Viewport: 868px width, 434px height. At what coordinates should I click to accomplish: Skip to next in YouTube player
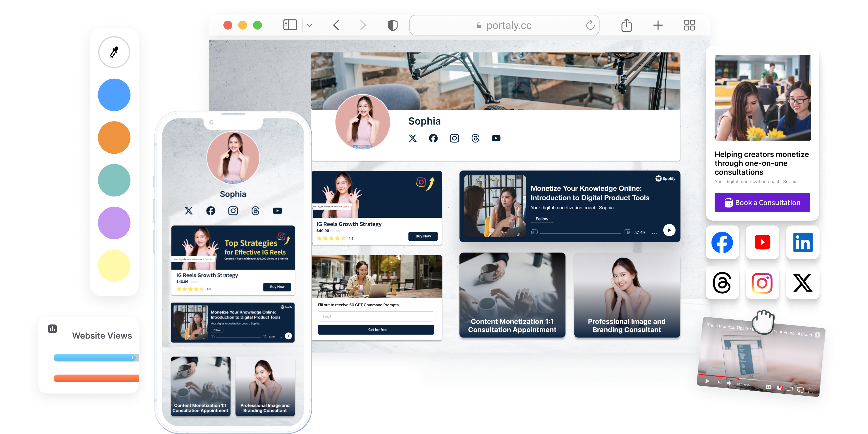click(719, 382)
